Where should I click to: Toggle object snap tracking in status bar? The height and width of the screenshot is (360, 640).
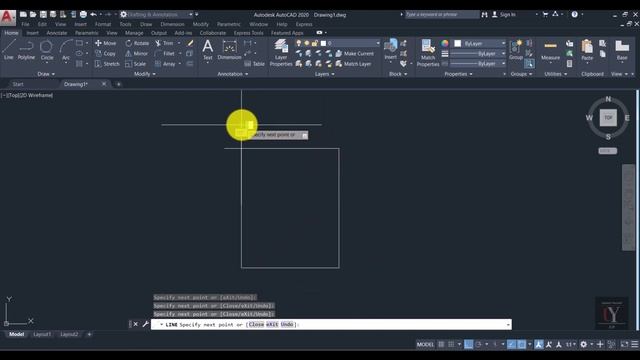512,344
